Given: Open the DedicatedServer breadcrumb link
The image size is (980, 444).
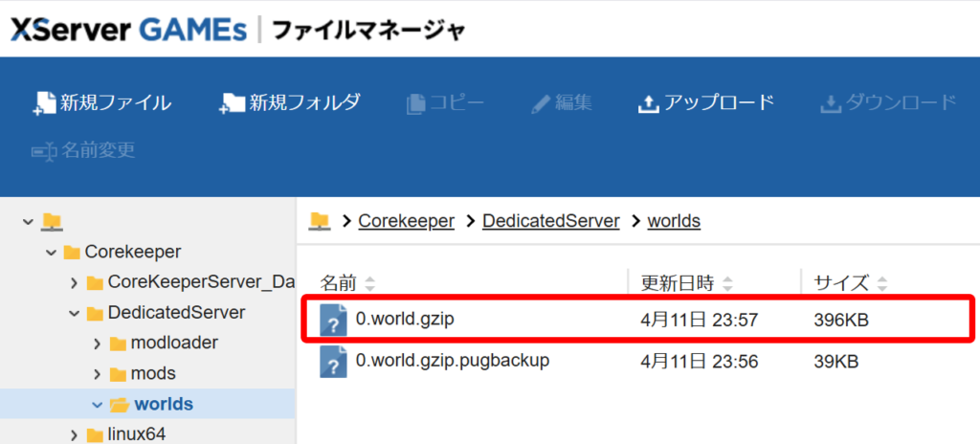Looking at the screenshot, I should tap(550, 222).
